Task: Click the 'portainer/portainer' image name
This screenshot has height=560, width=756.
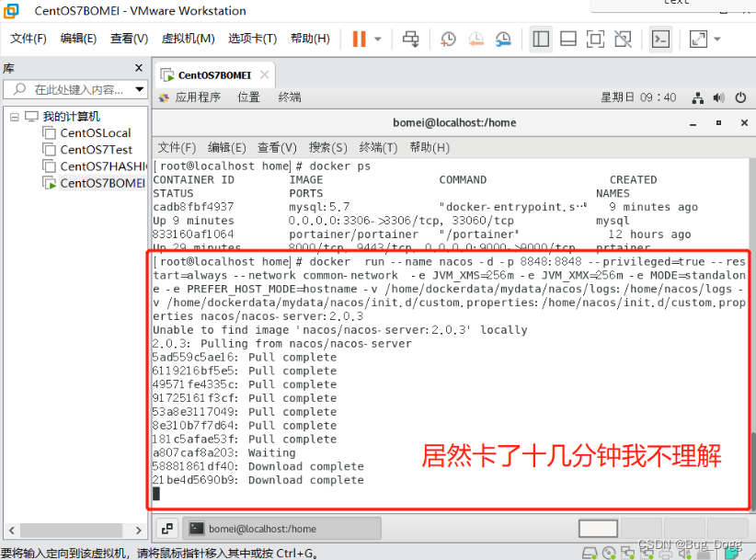Action: tap(353, 234)
